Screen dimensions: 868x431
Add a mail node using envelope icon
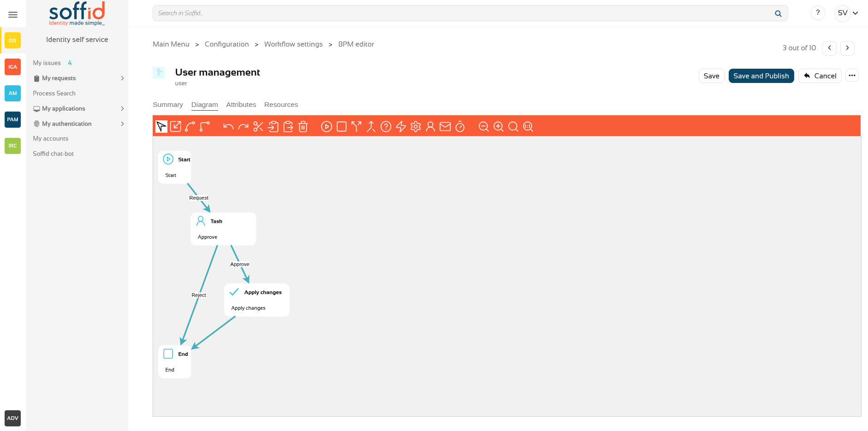(445, 126)
